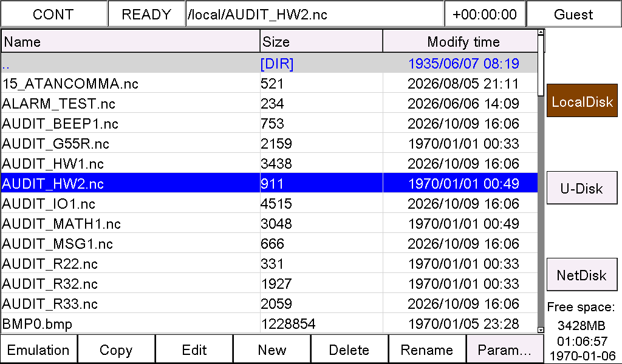Image resolution: width=622 pixels, height=364 pixels.
Task: Click the scrollbar up arrow
Action: click(541, 33)
